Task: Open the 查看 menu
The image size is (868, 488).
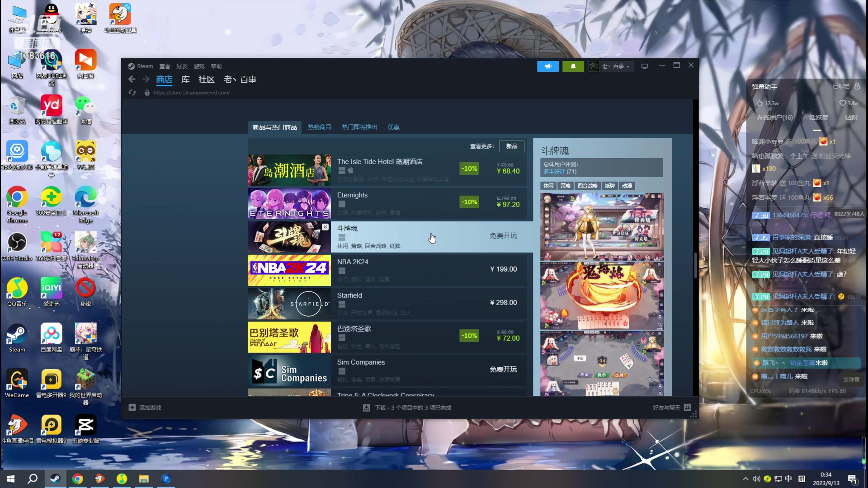Action: coord(165,66)
